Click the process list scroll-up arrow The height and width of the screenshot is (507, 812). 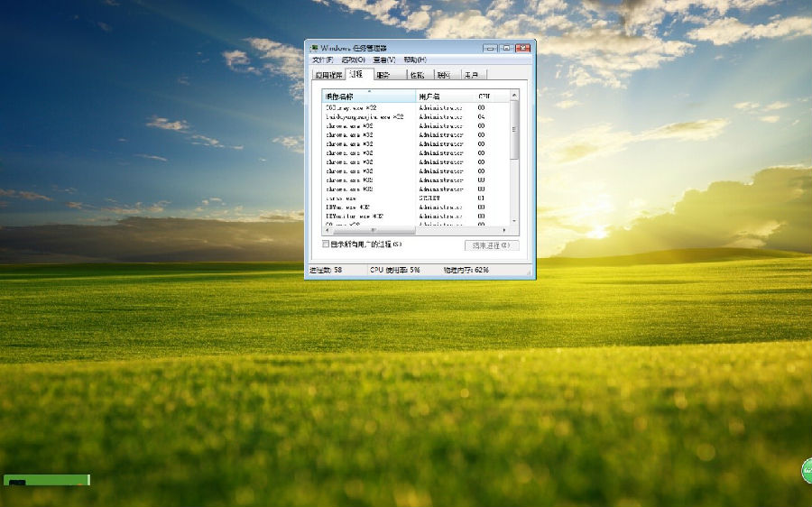(515, 94)
